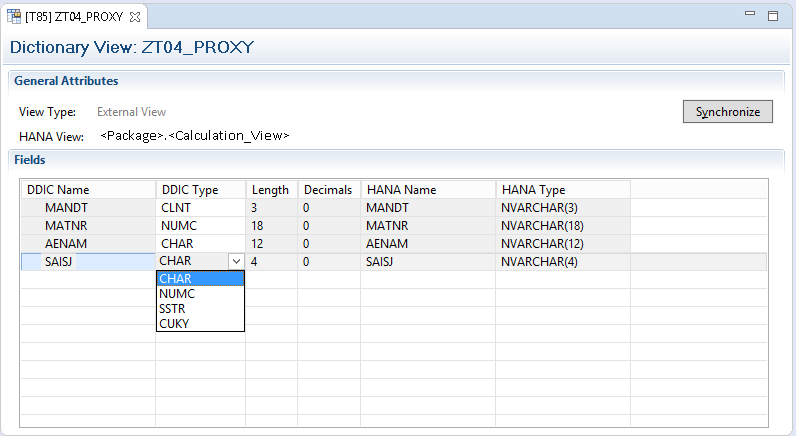Click length value 3 for MANDT
This screenshot has width=796, height=436.
click(x=272, y=208)
